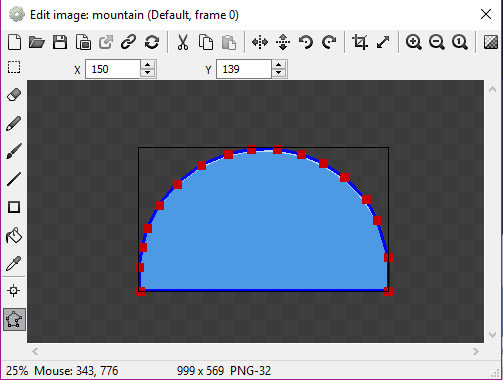Select the Line drawing tool

[x=14, y=179]
